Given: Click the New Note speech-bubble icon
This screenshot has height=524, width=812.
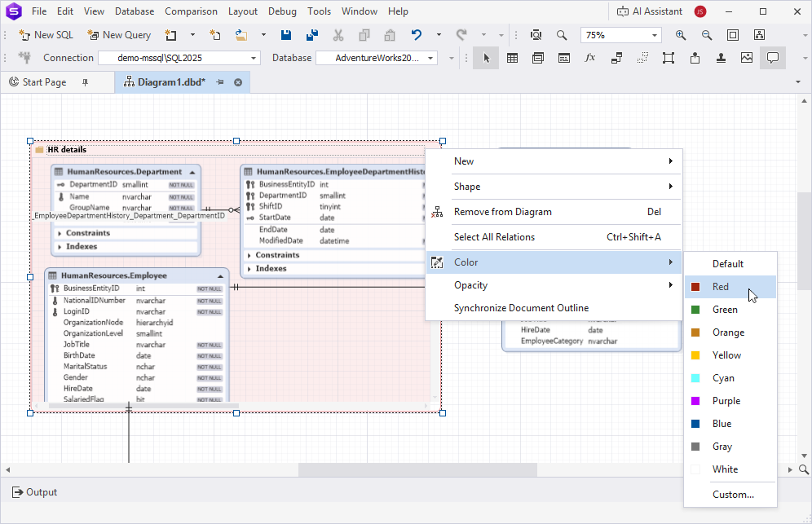Looking at the screenshot, I should [773, 58].
